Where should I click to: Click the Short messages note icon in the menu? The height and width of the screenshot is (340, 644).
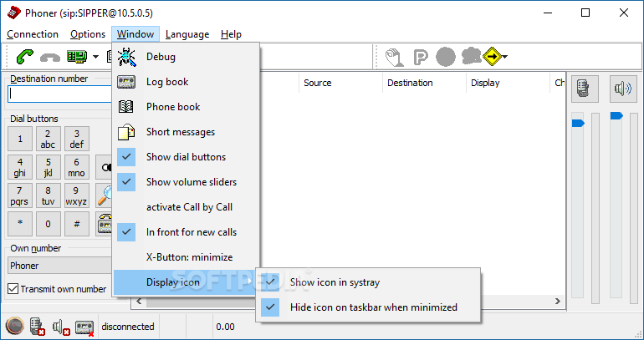point(126,132)
